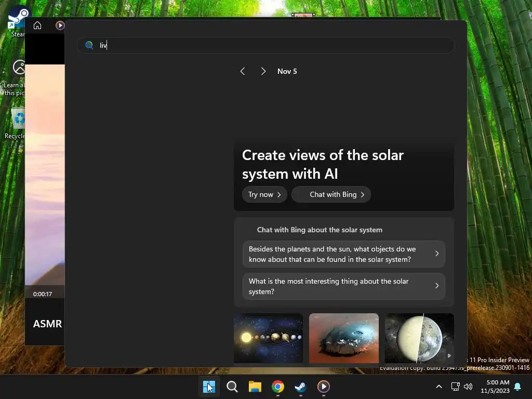
Task: Open the red planet terrain thumbnail
Action: pyautogui.click(x=344, y=338)
